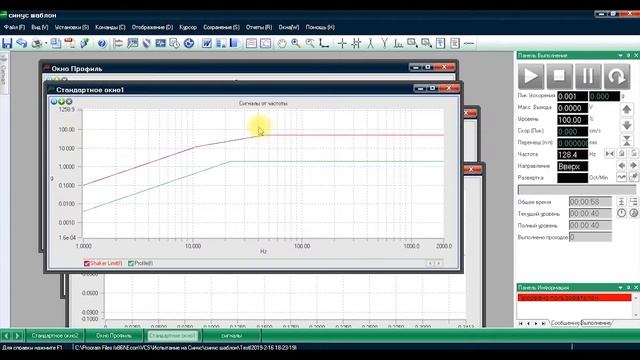Image resolution: width=640 pixels, height=360 pixels.
Task: Open the Окна (W) menu
Action: point(289,27)
